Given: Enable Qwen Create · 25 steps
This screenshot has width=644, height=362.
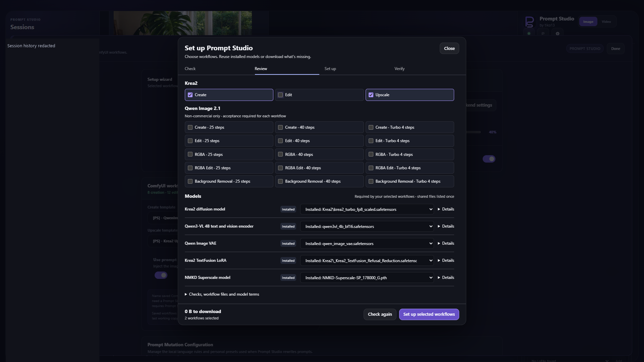Looking at the screenshot, I should pos(190,127).
